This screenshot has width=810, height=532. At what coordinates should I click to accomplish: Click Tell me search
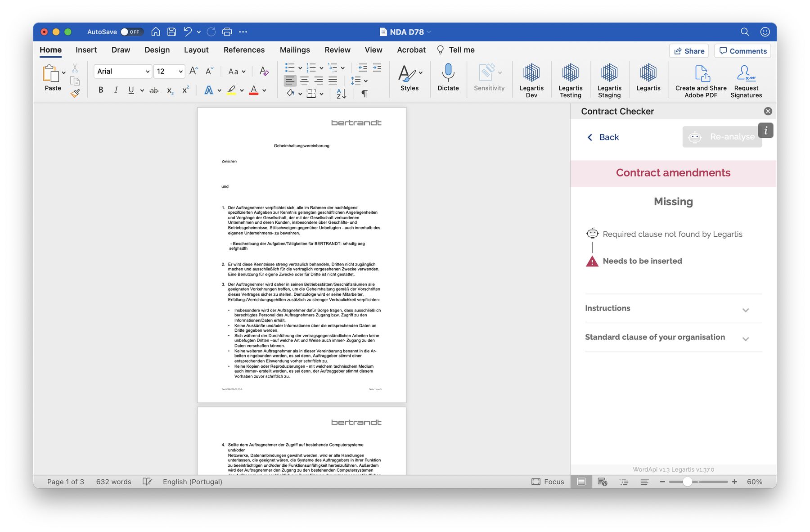[456, 50]
